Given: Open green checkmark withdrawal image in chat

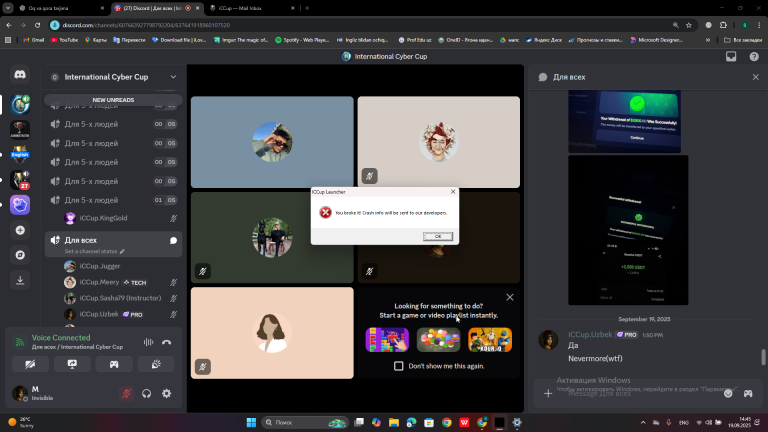Looking at the screenshot, I should [x=624, y=121].
